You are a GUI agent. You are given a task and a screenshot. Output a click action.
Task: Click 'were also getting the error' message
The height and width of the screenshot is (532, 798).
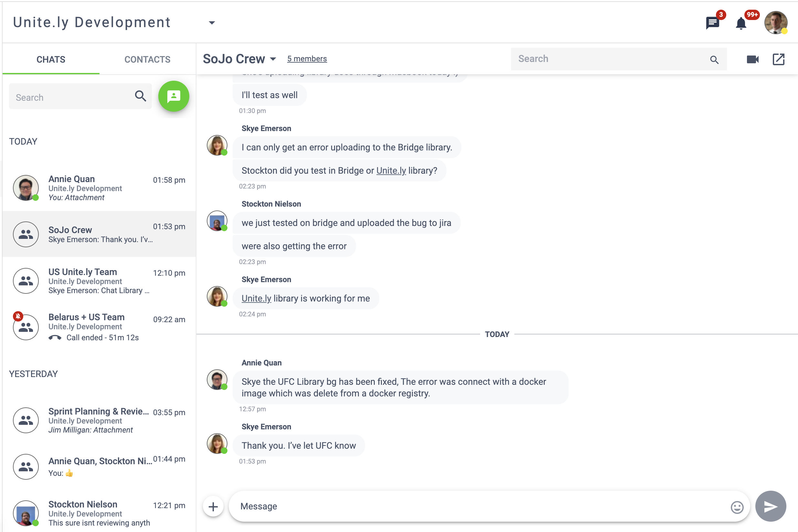[x=294, y=246]
